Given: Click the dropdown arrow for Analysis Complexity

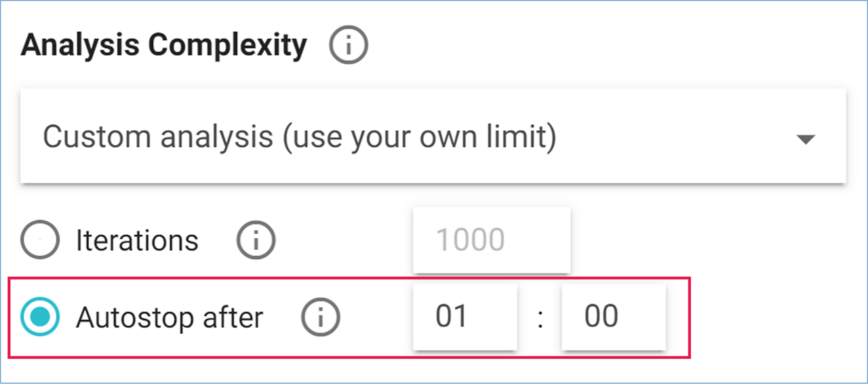Looking at the screenshot, I should pyautogui.click(x=805, y=139).
